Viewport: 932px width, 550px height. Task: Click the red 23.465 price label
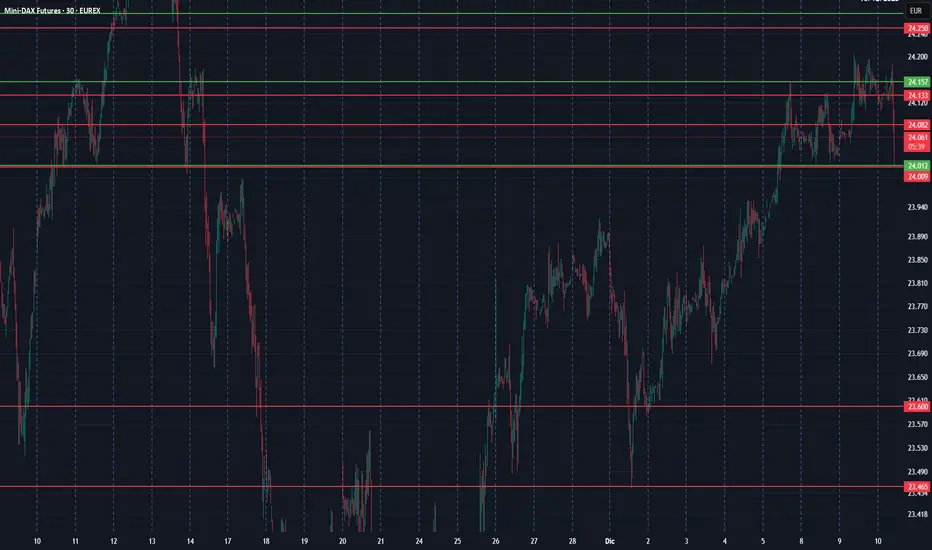pyautogui.click(x=916, y=487)
